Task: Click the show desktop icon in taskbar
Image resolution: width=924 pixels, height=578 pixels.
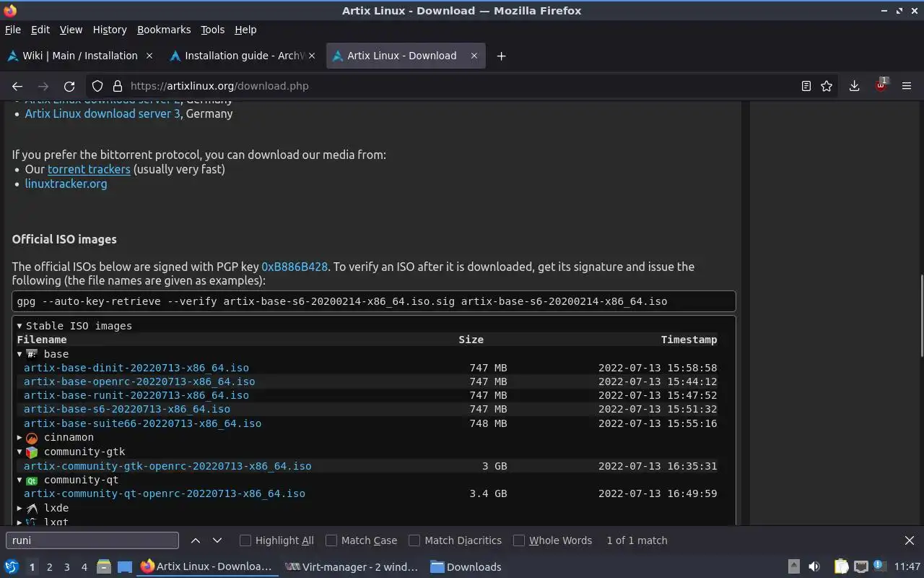Action: 125,567
